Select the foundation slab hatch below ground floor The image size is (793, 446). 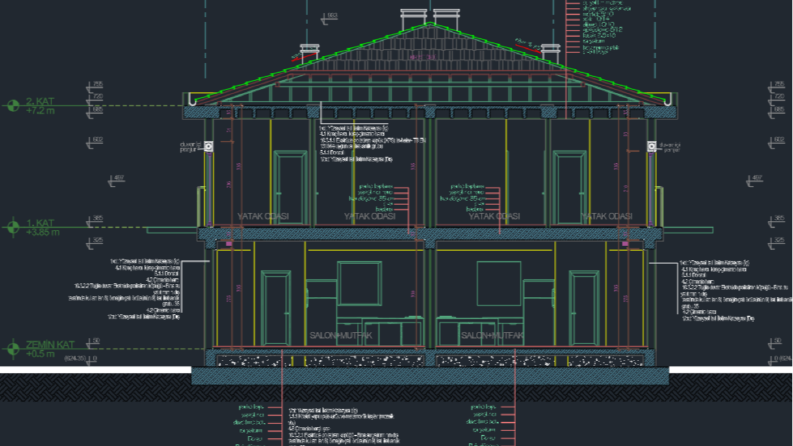(430, 376)
